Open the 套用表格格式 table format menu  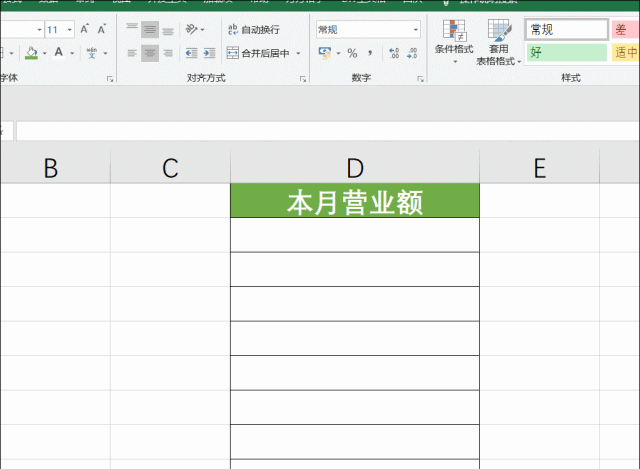tap(498, 42)
